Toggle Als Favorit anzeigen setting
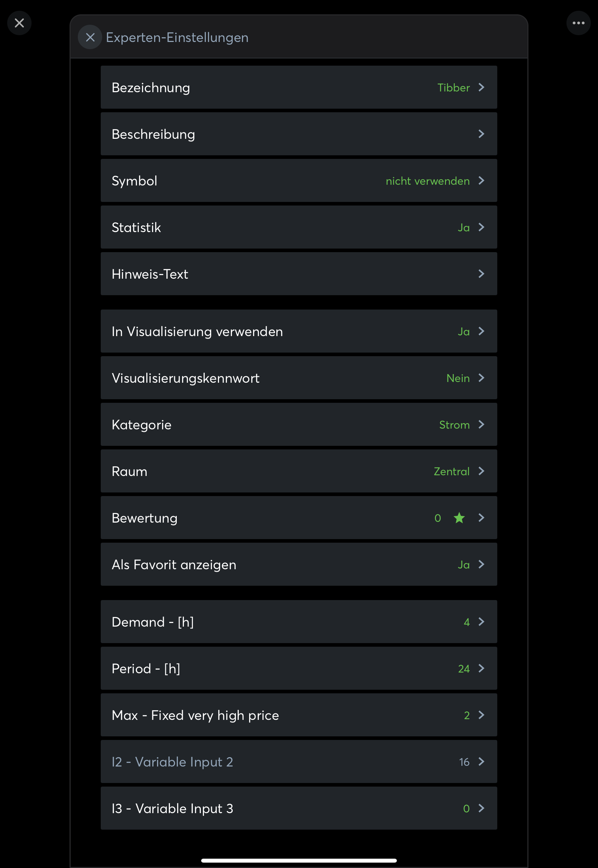The height and width of the screenshot is (868, 598). click(x=464, y=565)
